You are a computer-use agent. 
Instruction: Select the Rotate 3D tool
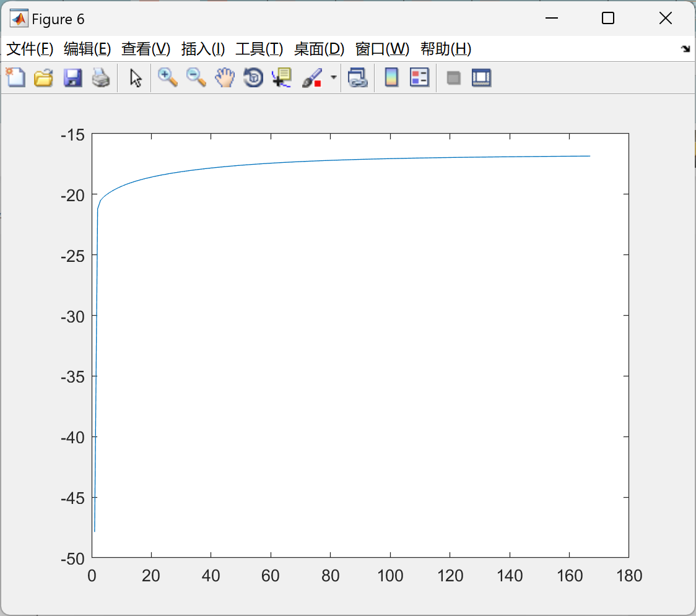coord(253,77)
